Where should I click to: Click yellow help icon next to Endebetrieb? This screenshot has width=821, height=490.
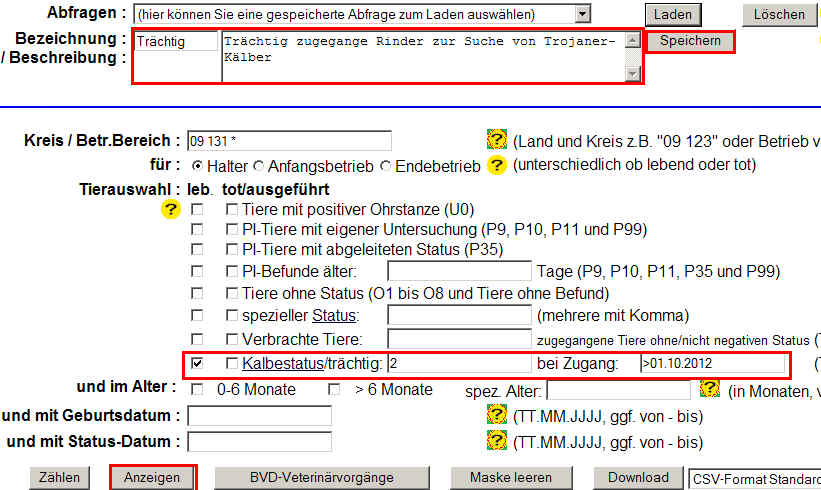tap(496, 165)
